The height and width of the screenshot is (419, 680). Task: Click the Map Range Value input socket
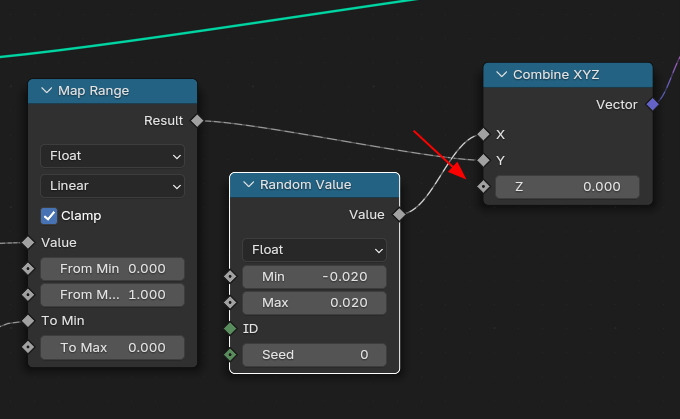click(28, 242)
